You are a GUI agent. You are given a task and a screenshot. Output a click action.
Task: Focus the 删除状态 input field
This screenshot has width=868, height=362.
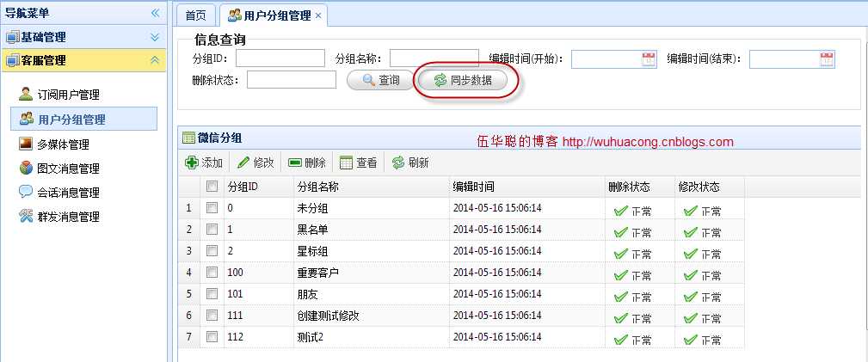point(291,80)
